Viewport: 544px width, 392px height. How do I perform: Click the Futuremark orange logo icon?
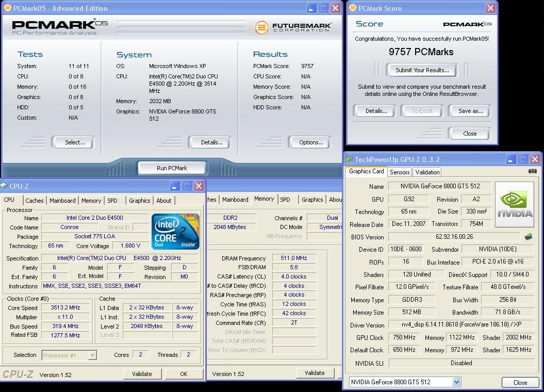pyautogui.click(x=261, y=27)
